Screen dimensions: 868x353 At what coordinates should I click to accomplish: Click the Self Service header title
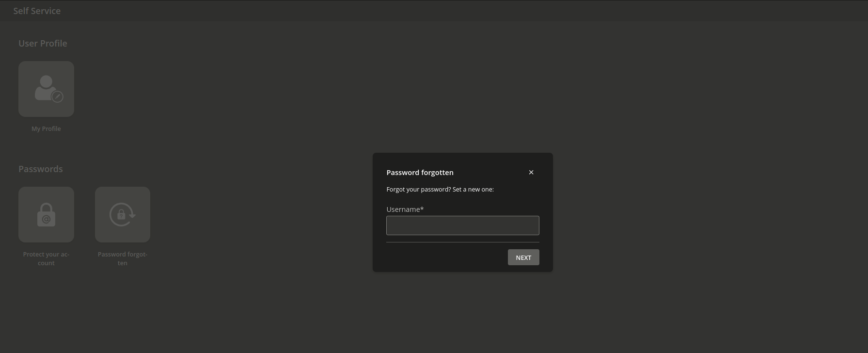[37, 11]
